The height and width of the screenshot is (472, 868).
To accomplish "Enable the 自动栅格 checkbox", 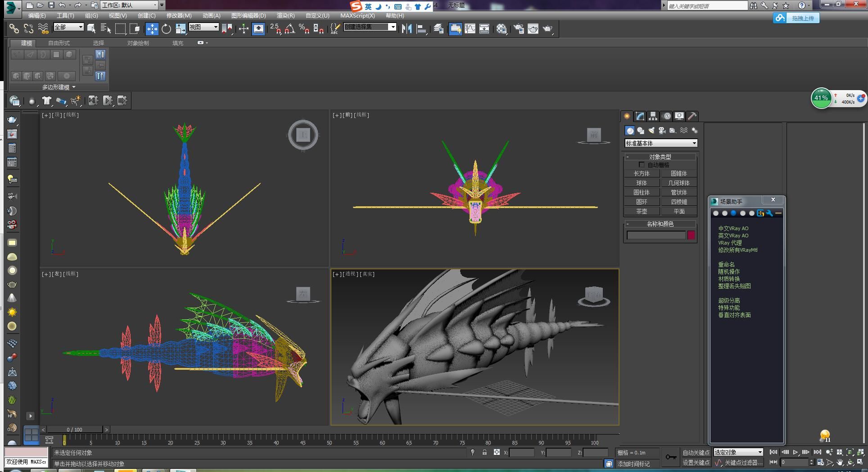I will coord(642,165).
